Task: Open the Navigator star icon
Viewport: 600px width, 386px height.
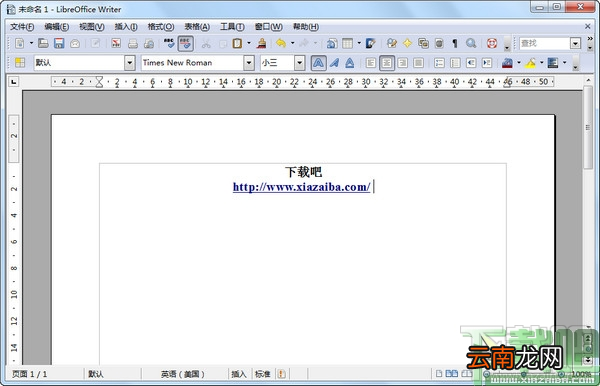Action: pyautogui.click(x=407, y=43)
